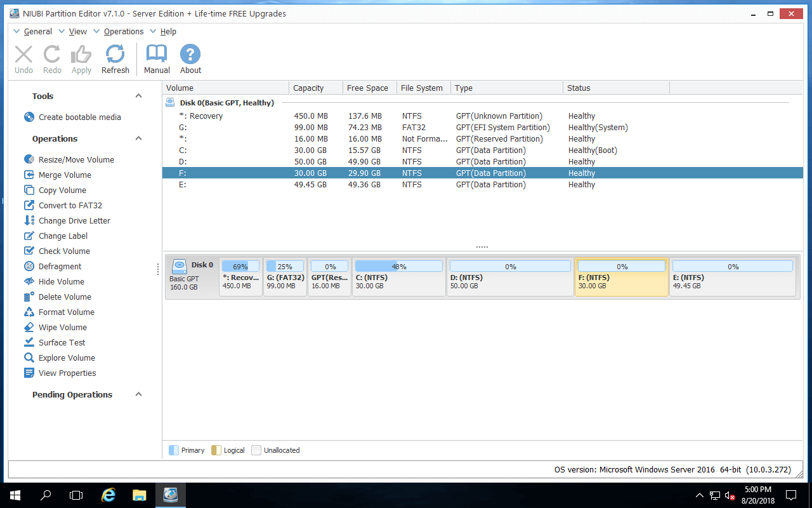Select the Recovery partition row in the list
Screen dimensions: 812x508
tap(483, 116)
